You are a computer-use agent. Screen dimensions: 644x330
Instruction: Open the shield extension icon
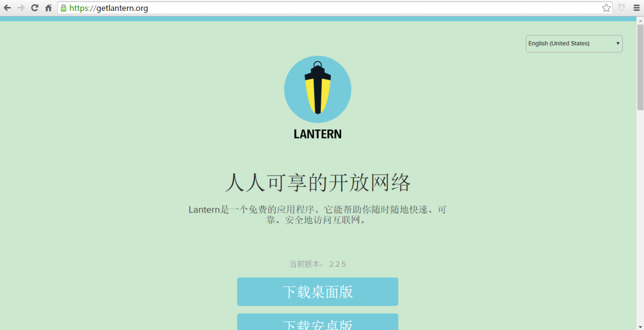pyautogui.click(x=621, y=8)
